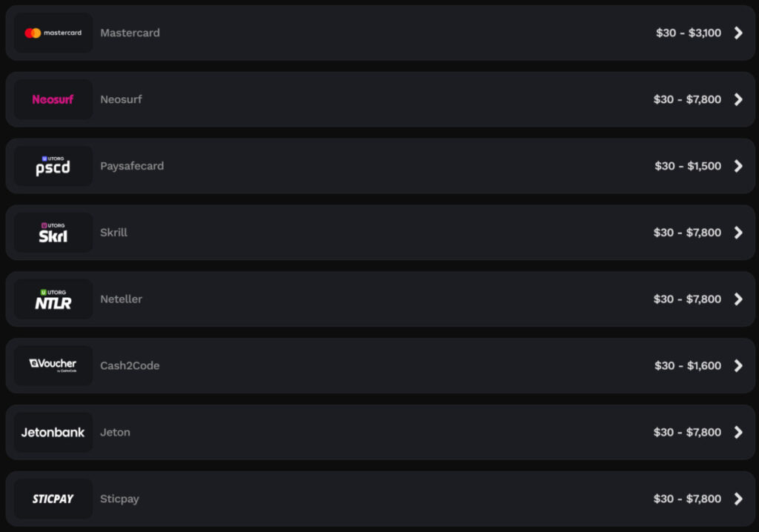Choose the Skrl Utorg logo

pyautogui.click(x=53, y=233)
